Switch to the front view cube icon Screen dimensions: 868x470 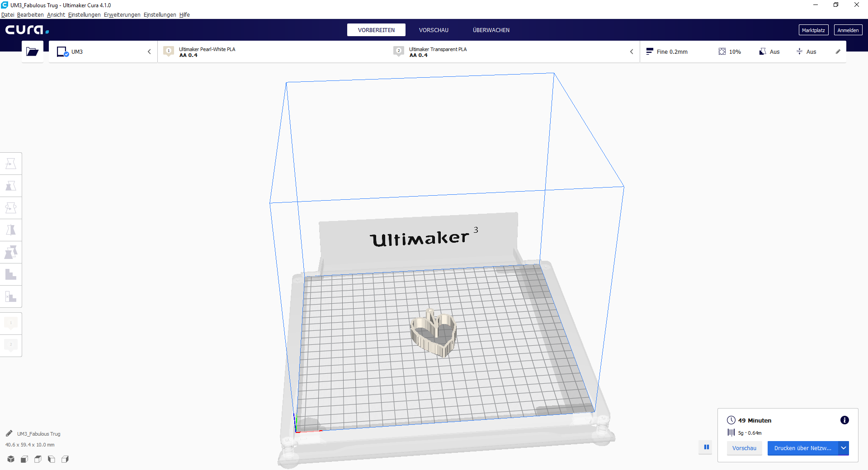coord(24,459)
